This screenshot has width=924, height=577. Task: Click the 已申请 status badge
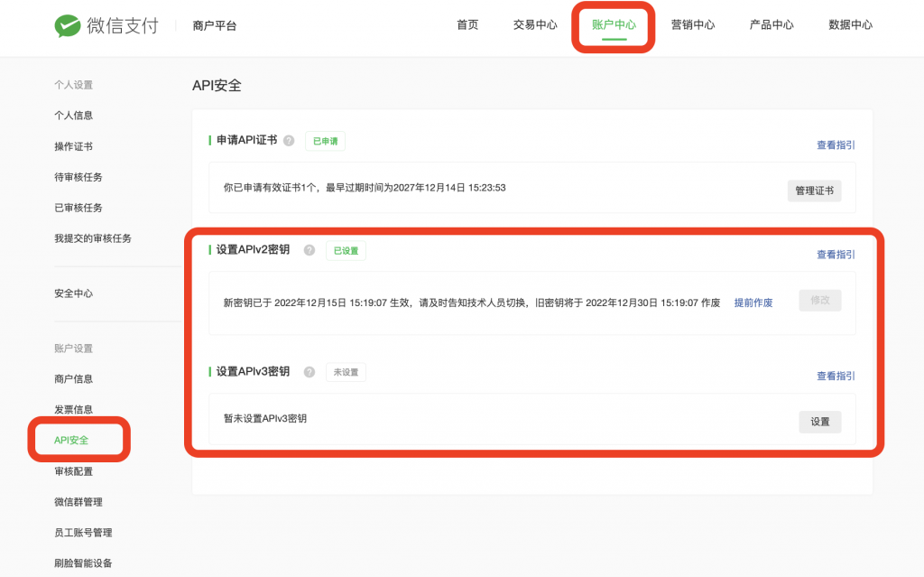tap(324, 141)
